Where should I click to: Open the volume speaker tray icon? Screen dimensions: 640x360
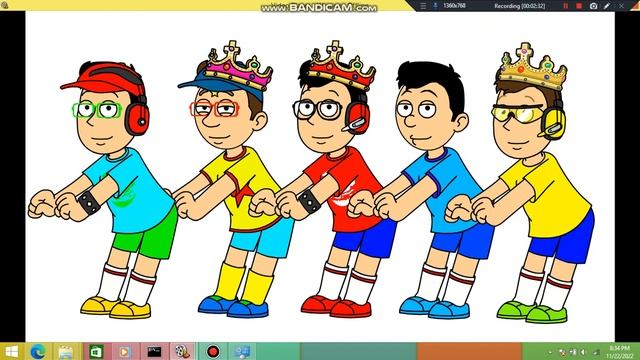click(x=584, y=352)
